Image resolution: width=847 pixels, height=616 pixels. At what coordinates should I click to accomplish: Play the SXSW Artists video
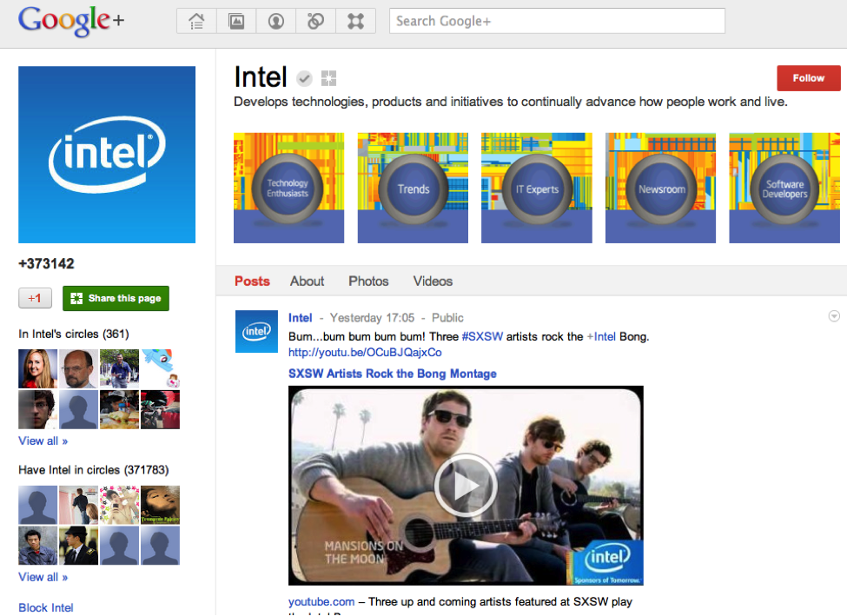(x=466, y=485)
